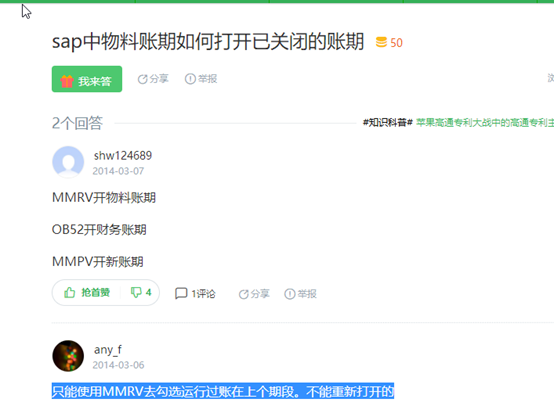Click the question title about sap物料账期

pos(208,42)
